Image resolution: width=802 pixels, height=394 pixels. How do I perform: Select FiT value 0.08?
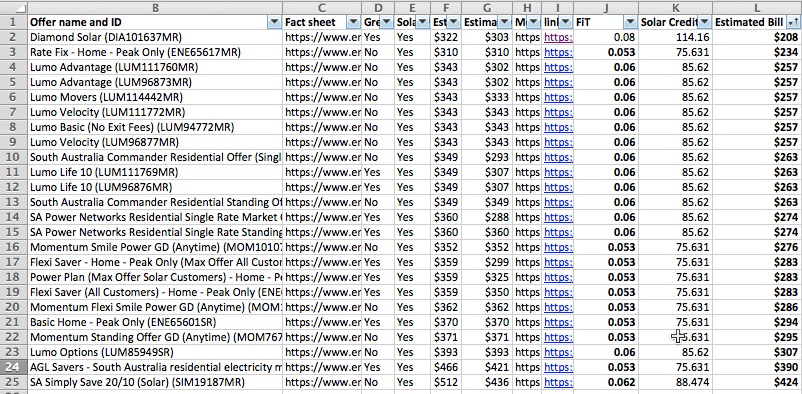606,37
